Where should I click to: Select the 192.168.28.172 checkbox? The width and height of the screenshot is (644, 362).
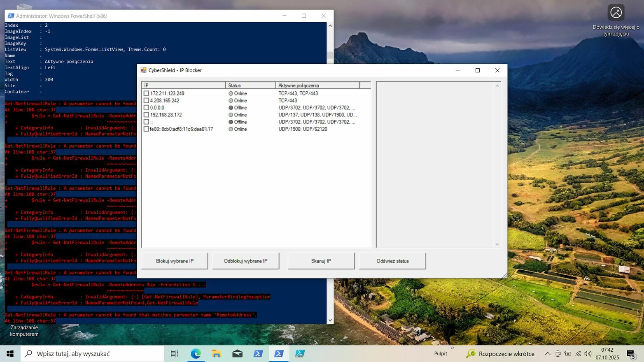pos(146,115)
